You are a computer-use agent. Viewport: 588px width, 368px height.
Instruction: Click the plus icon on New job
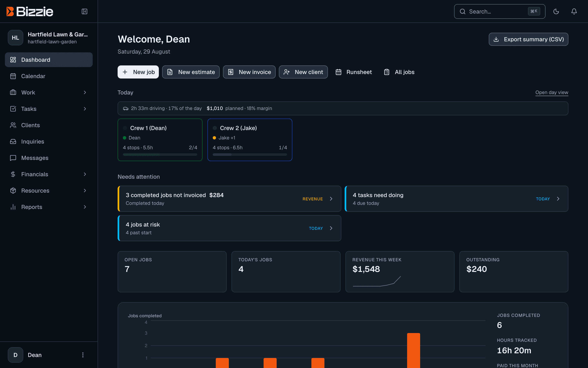pyautogui.click(x=125, y=72)
